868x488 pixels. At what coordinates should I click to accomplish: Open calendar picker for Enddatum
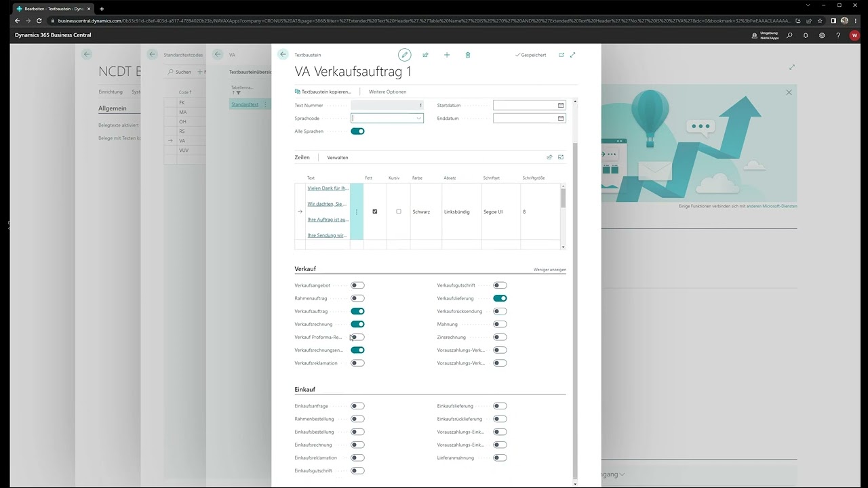coord(561,119)
